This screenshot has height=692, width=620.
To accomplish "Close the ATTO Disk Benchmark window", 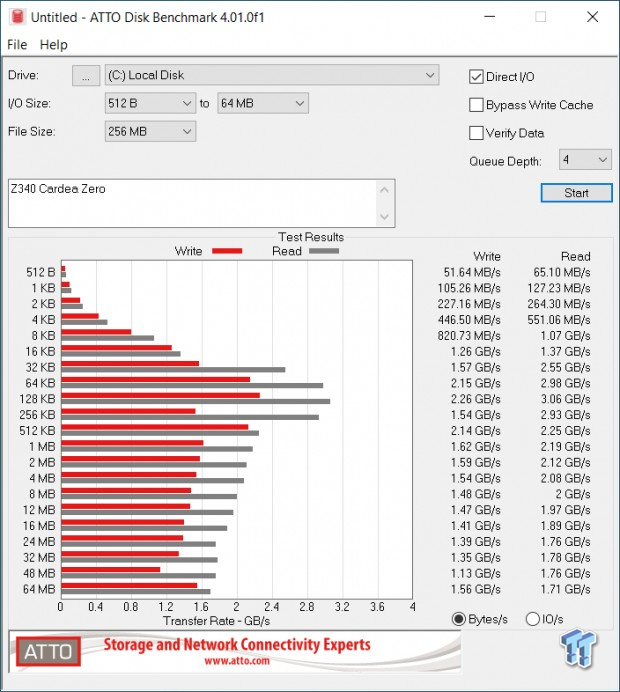I will (x=592, y=17).
